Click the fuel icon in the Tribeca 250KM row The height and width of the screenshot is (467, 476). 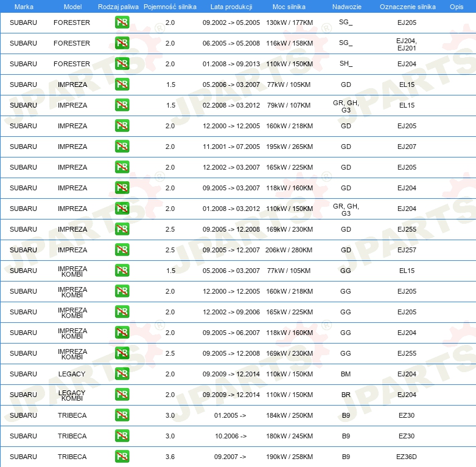click(x=122, y=415)
